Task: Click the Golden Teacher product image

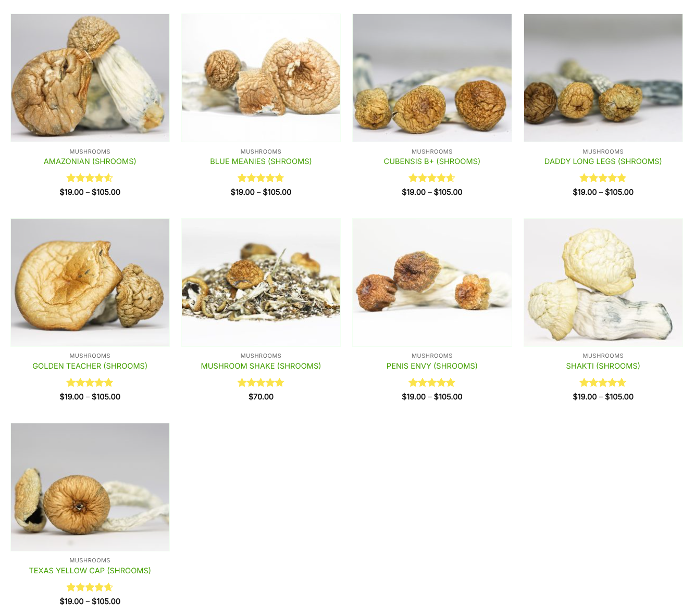Action: tap(90, 282)
